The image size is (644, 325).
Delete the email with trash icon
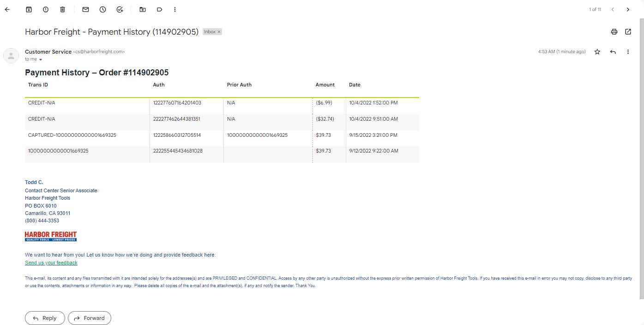pyautogui.click(x=63, y=9)
